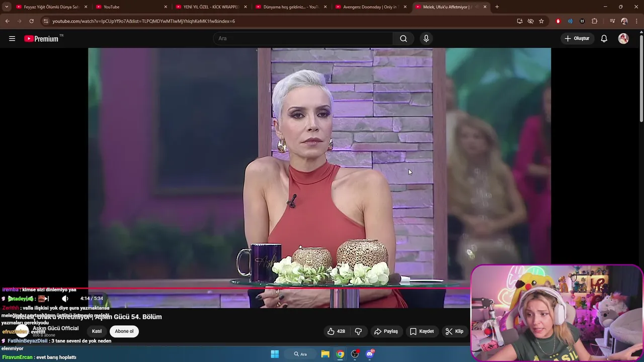The height and width of the screenshot is (362, 644).
Task: Open the taskbar app beside Chrome
Action: [355, 354]
